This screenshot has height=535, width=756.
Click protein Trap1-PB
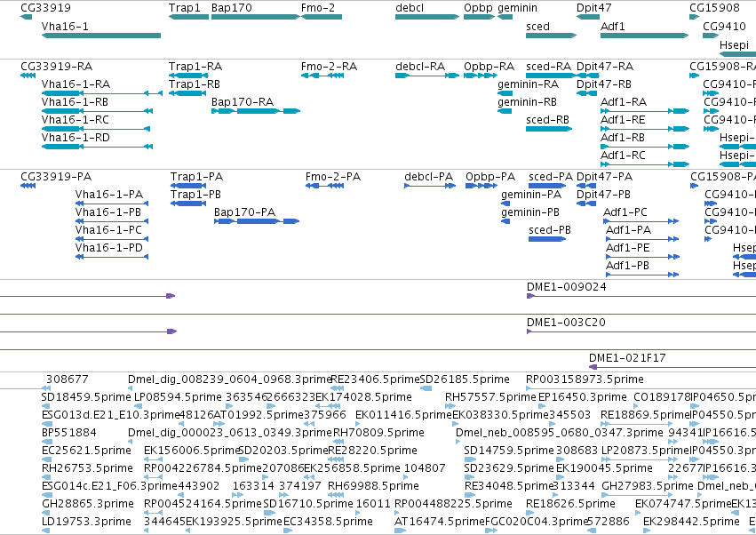(188, 204)
